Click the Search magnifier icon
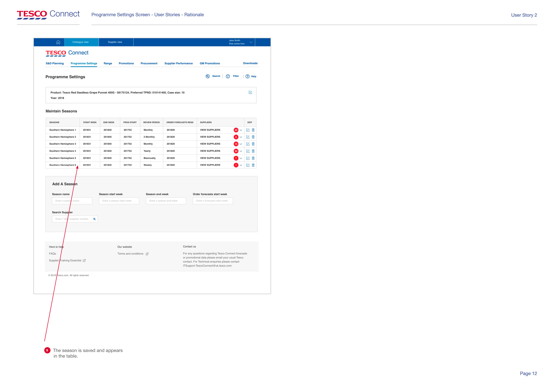 coord(207,76)
